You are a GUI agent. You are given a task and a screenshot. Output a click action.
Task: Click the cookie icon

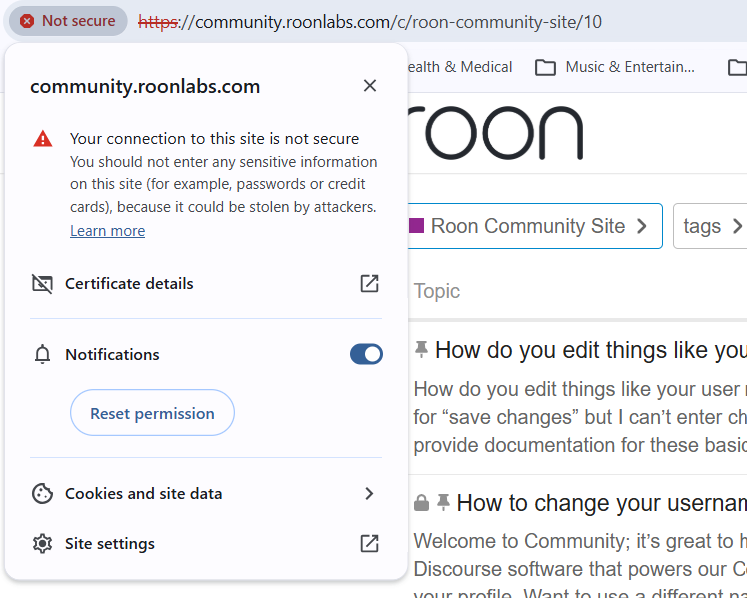42,494
